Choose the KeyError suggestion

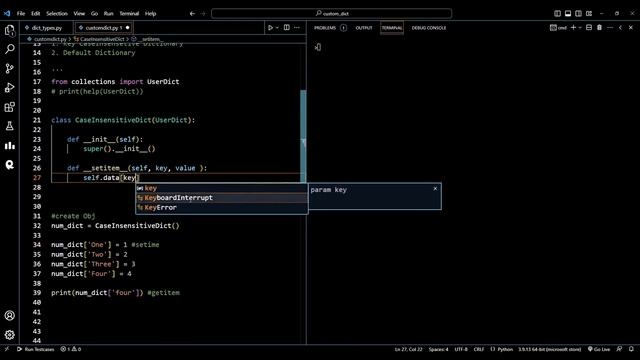point(222,207)
